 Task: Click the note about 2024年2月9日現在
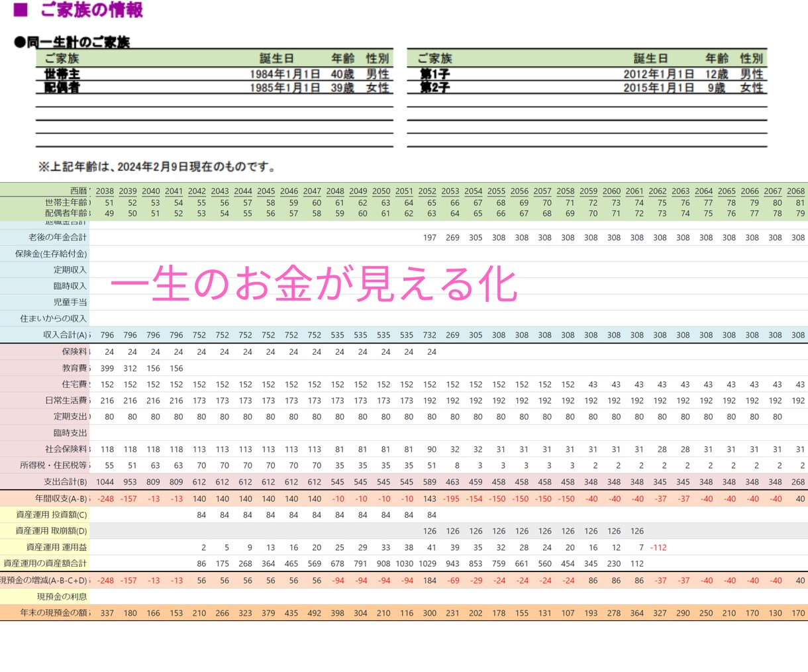coord(157,167)
